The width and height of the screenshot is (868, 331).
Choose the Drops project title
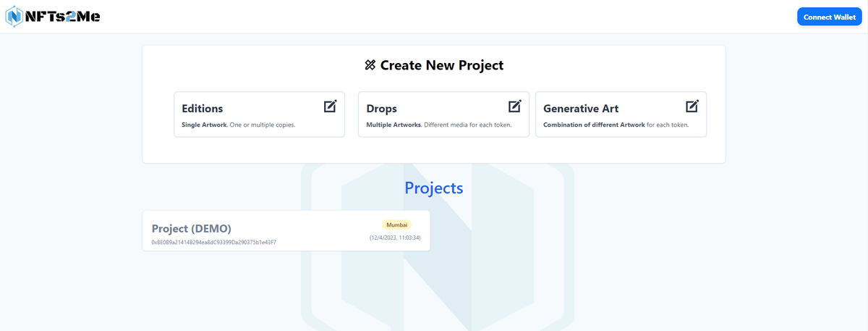(382, 109)
